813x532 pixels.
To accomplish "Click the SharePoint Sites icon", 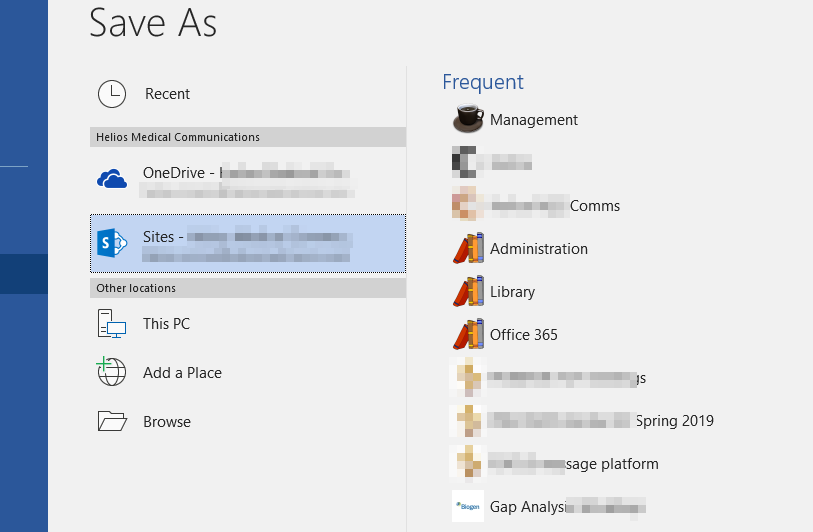I will [x=112, y=243].
